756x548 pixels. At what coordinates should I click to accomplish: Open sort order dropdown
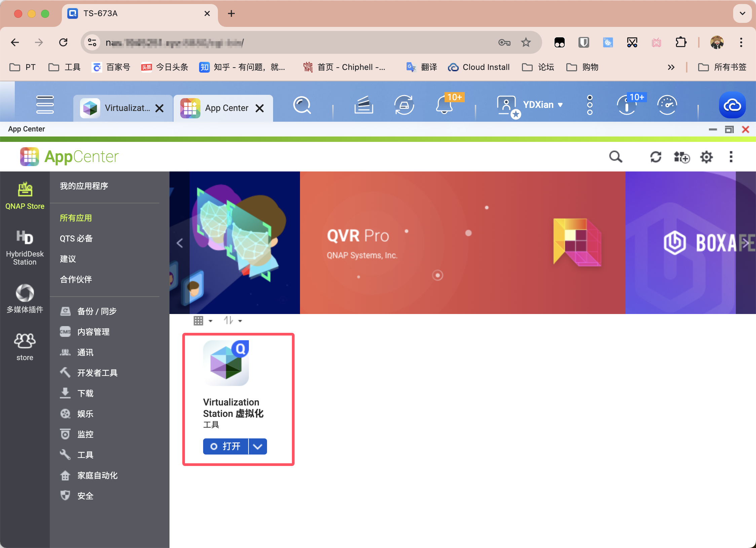coord(233,321)
